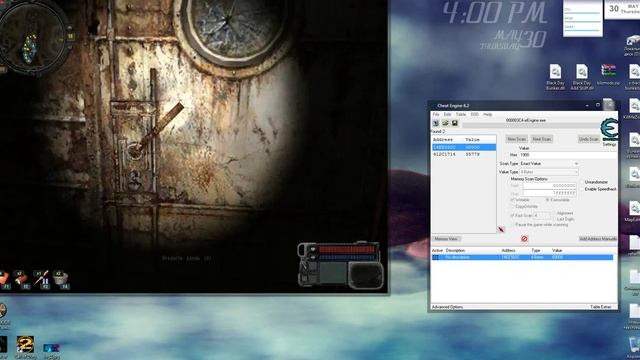
Task: Open the Value Type 4 Bytes dropdown
Action: click(x=549, y=172)
